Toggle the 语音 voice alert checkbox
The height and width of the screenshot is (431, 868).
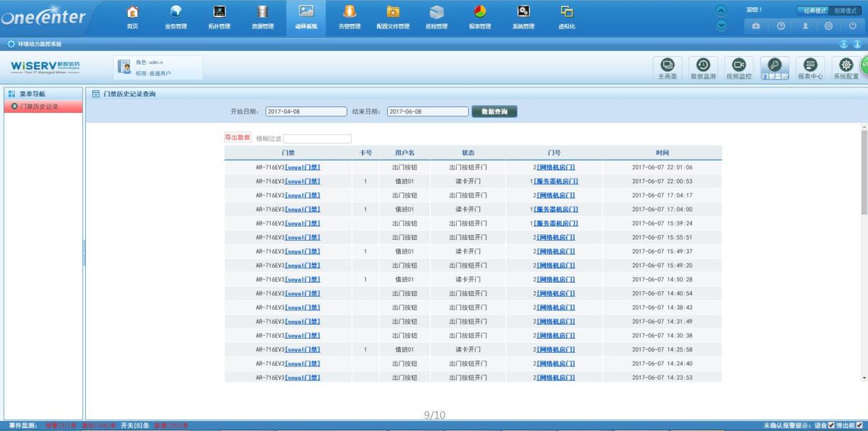tap(832, 425)
